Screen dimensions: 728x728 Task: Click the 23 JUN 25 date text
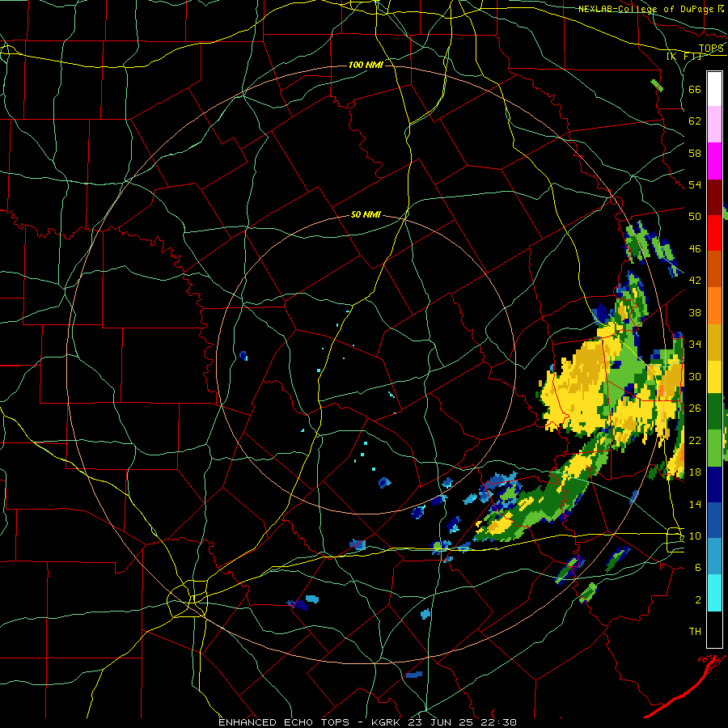tap(442, 722)
